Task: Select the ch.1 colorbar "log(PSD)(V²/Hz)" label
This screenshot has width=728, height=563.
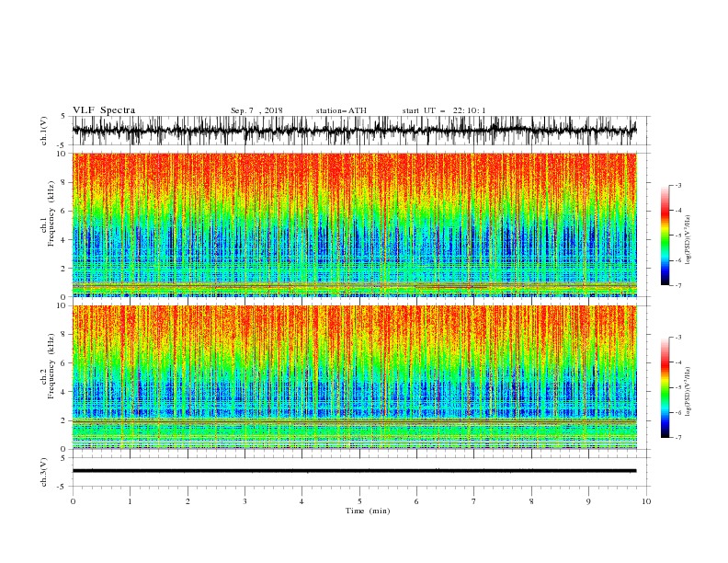Action: point(688,240)
